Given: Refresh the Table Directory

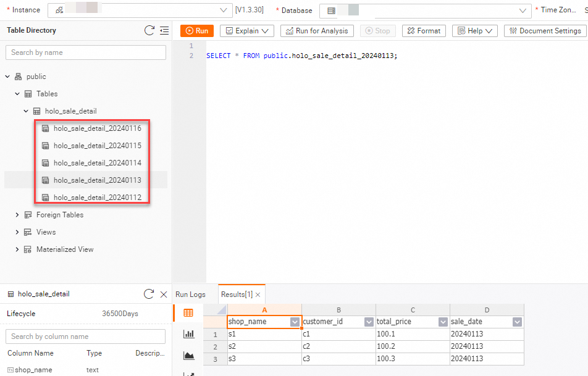Looking at the screenshot, I should coord(149,30).
